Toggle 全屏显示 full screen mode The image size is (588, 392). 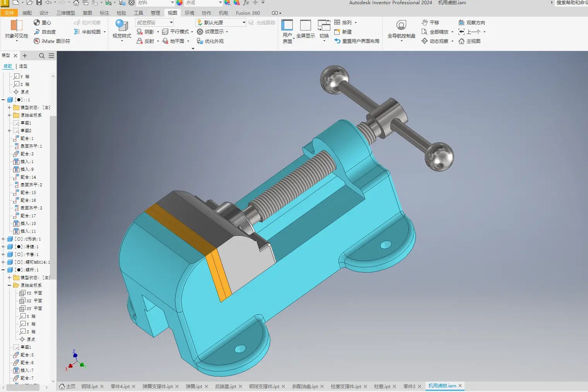(306, 29)
